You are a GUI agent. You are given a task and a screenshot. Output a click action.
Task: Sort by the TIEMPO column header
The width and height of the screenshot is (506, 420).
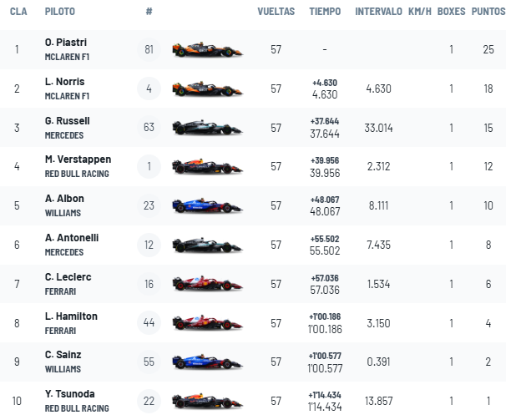coord(325,12)
